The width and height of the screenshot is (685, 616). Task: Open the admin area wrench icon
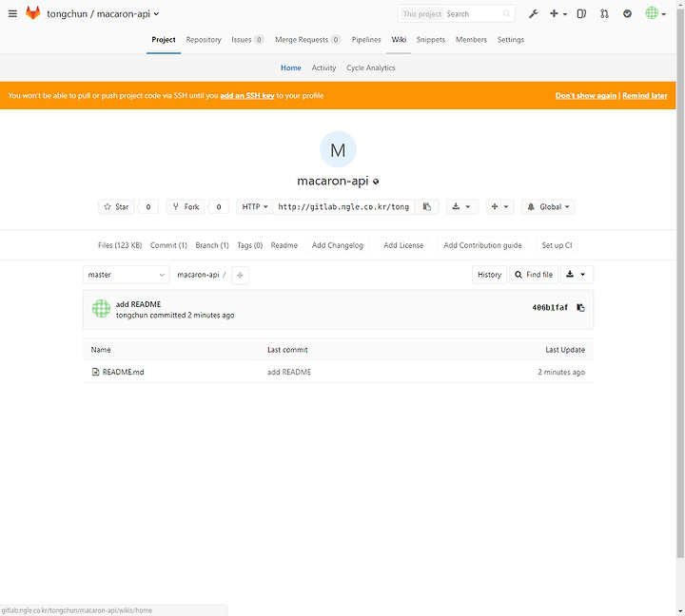(x=533, y=13)
